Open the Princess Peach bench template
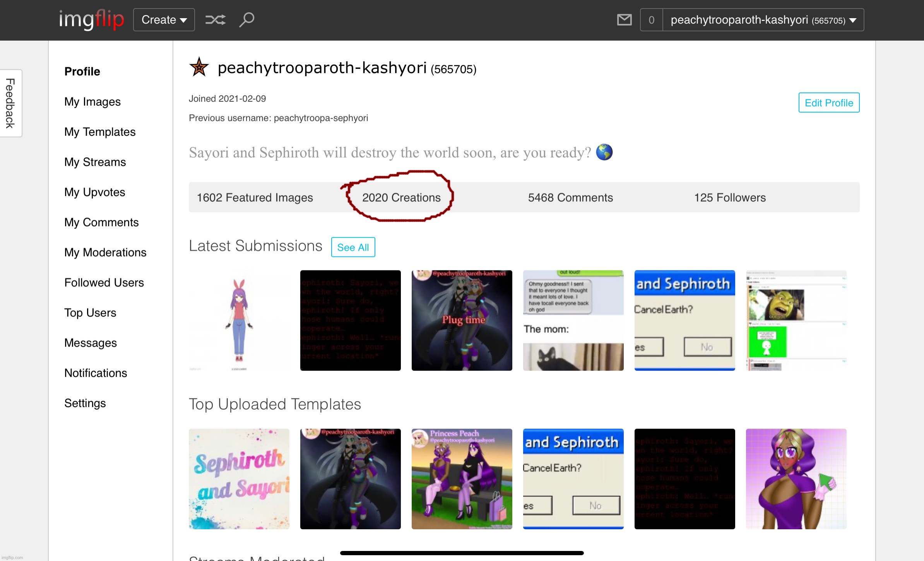Image resolution: width=924 pixels, height=561 pixels. (462, 479)
